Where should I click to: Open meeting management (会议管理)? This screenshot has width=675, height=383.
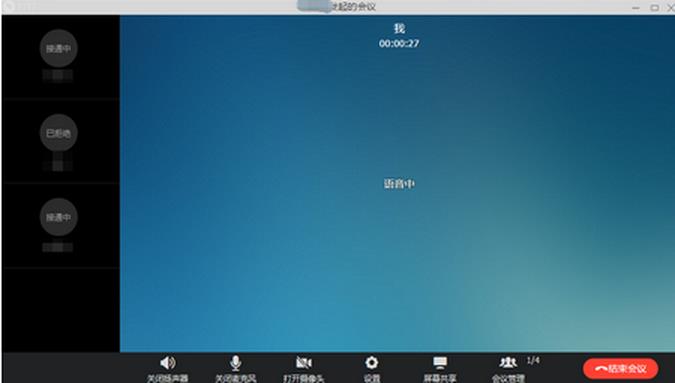[x=508, y=369]
